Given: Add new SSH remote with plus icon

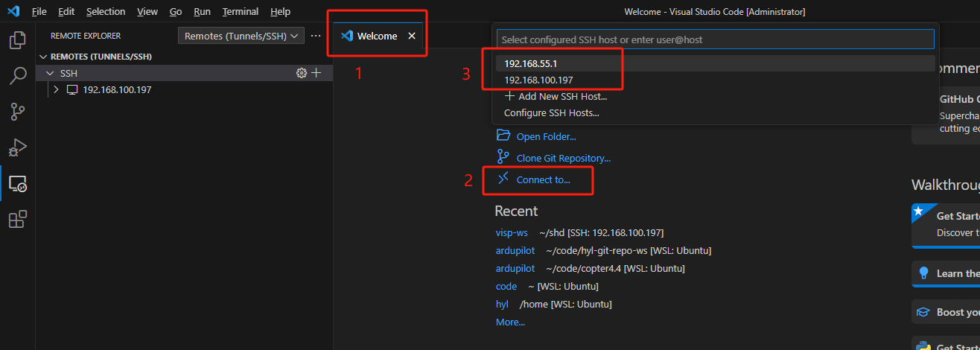Looking at the screenshot, I should 316,73.
